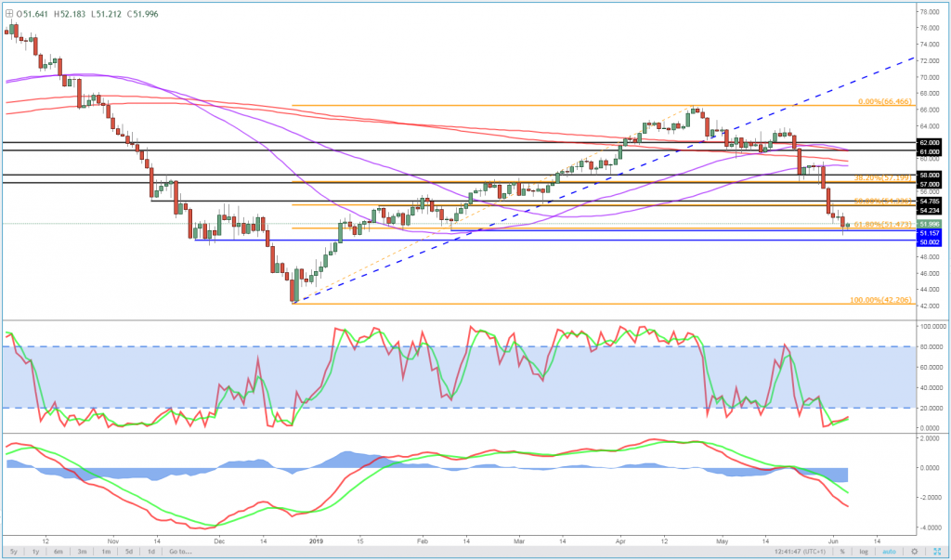This screenshot has width=951, height=560.
Task: Toggle fullscreen with the expand icon
Action: tap(938, 552)
